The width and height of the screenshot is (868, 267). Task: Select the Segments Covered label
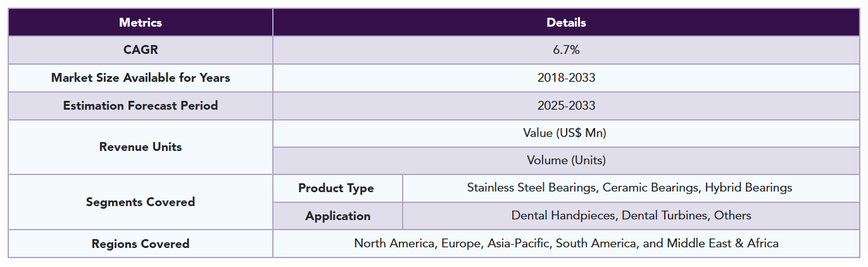(141, 202)
